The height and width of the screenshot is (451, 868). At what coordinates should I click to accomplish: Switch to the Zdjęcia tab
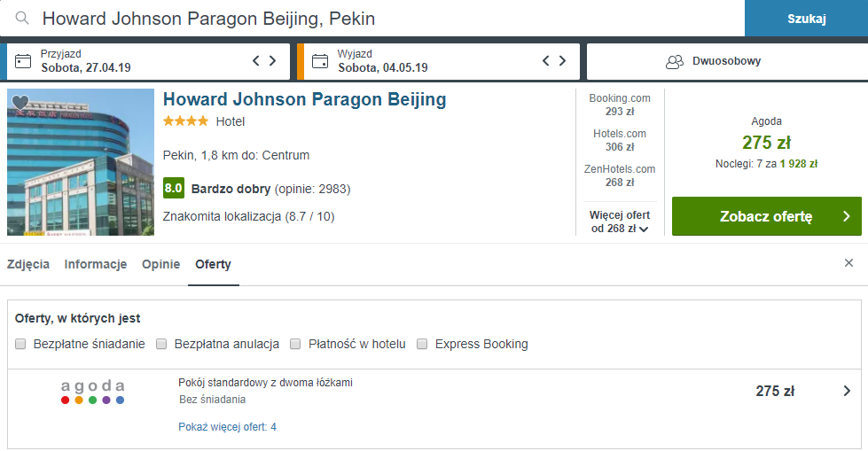28,264
